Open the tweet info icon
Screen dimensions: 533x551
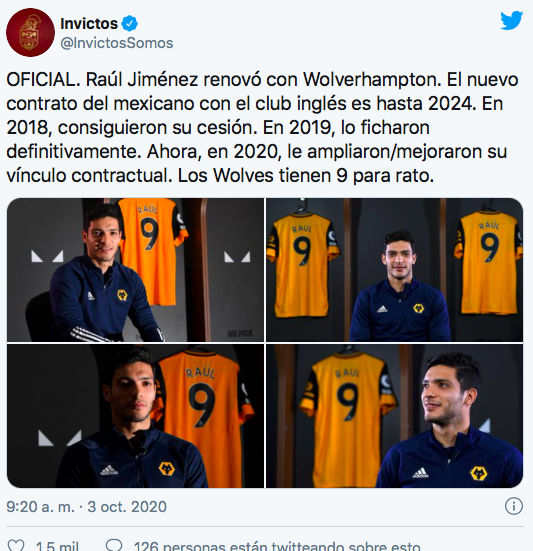[x=514, y=506]
